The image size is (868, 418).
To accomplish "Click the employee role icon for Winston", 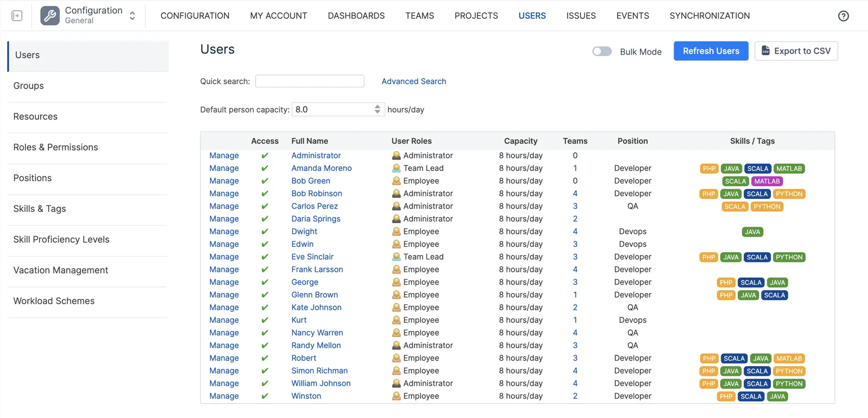I will tap(396, 396).
